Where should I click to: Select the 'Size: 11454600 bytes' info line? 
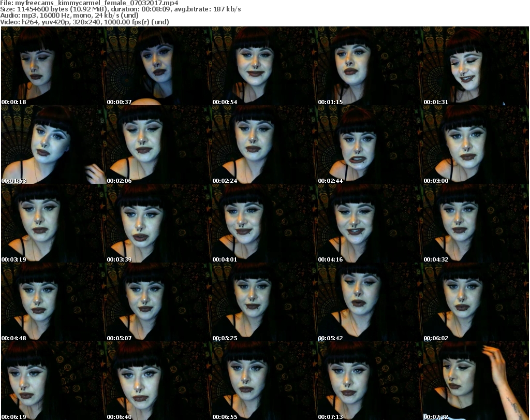tap(120, 9)
